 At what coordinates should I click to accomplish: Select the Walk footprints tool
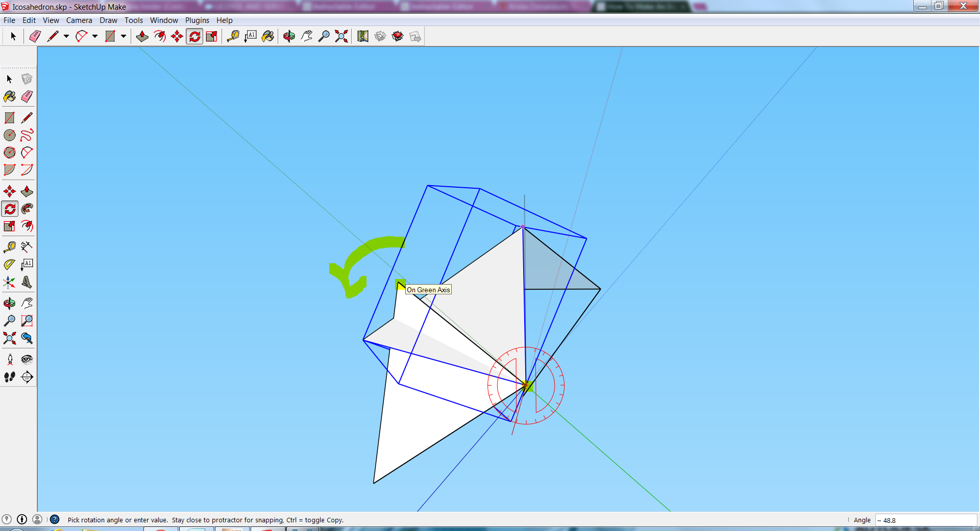pyautogui.click(x=10, y=377)
